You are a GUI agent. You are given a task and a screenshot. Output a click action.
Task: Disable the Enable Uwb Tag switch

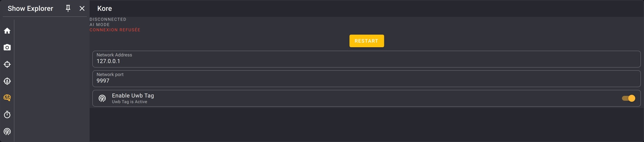[x=629, y=98]
